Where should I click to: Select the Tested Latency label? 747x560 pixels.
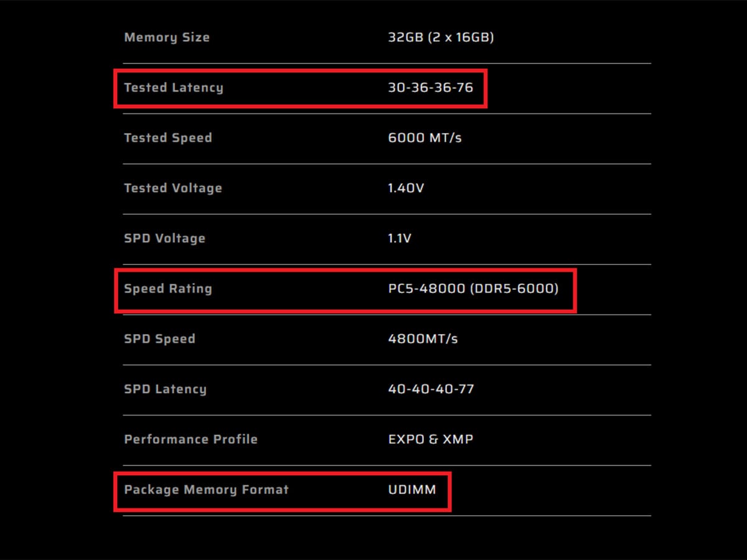174,88
